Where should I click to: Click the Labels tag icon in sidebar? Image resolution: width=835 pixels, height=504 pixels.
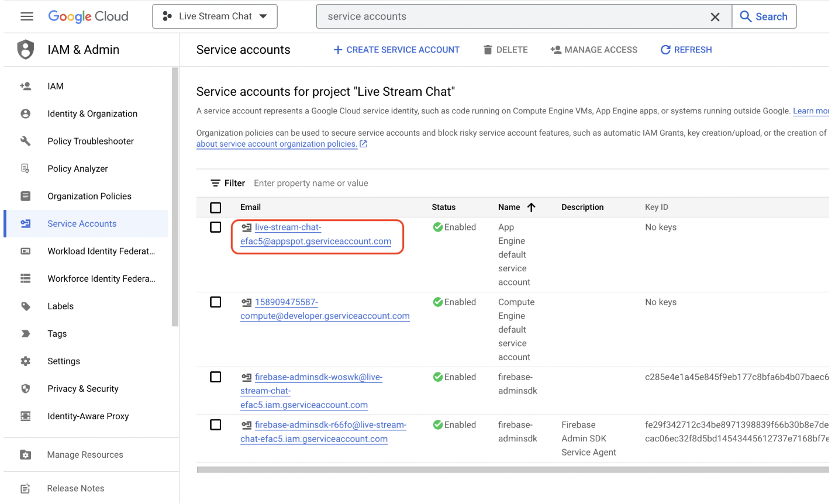point(26,306)
